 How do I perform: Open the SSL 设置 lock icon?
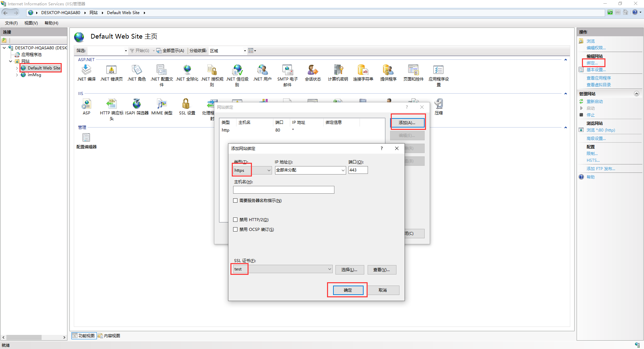pyautogui.click(x=186, y=104)
